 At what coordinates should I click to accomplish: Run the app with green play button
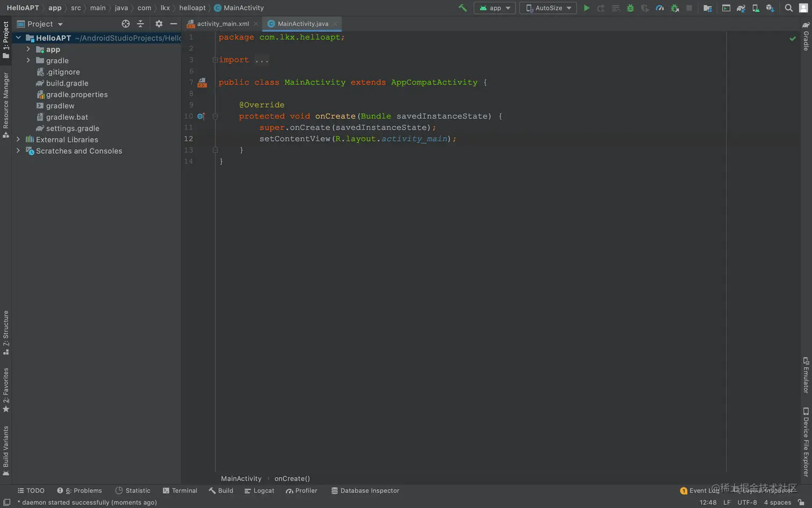click(x=586, y=8)
